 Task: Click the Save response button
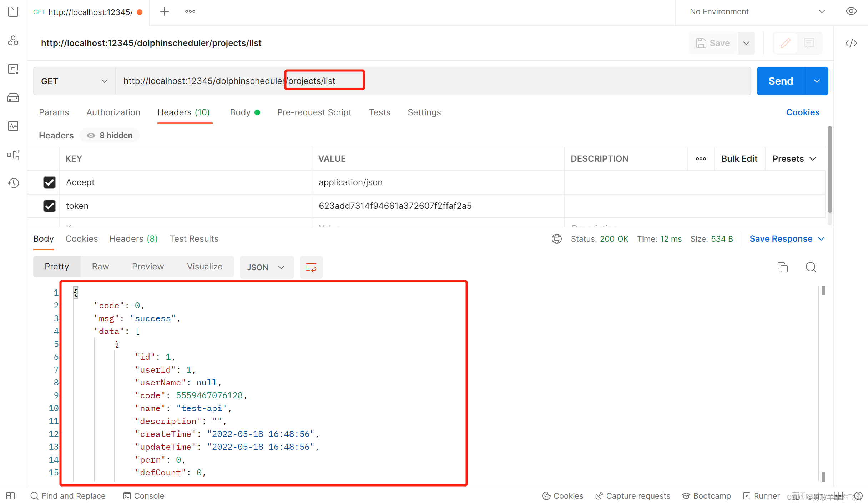pos(782,239)
